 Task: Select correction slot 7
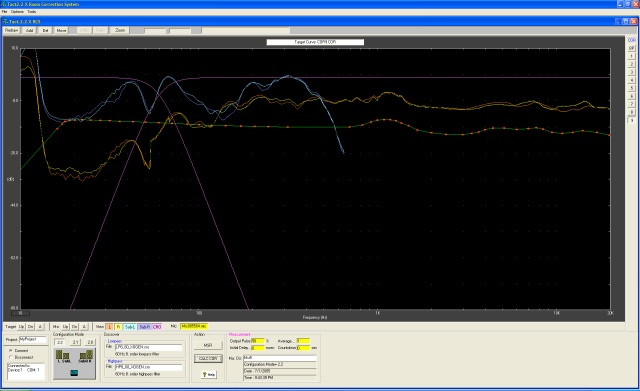(631, 104)
